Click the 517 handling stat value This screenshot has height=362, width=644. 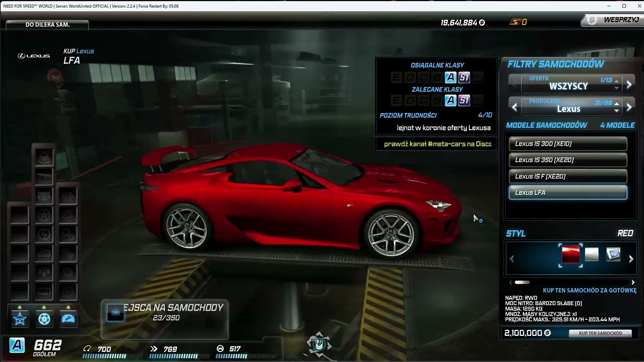coord(235,349)
